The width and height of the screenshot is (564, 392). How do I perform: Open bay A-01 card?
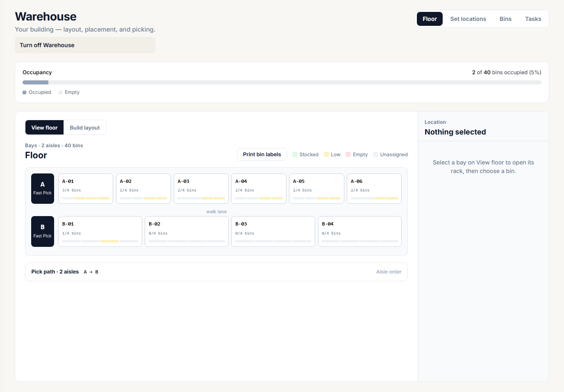[x=86, y=189]
